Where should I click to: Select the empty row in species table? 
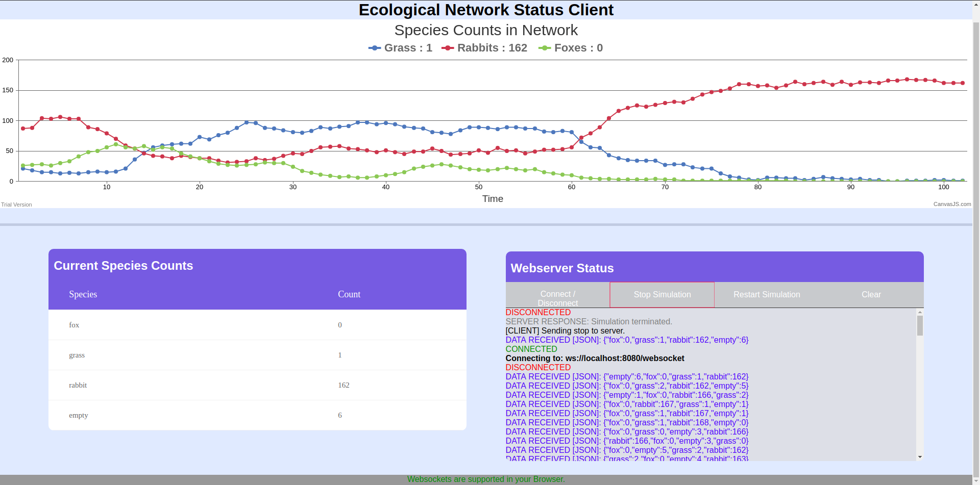click(x=257, y=415)
